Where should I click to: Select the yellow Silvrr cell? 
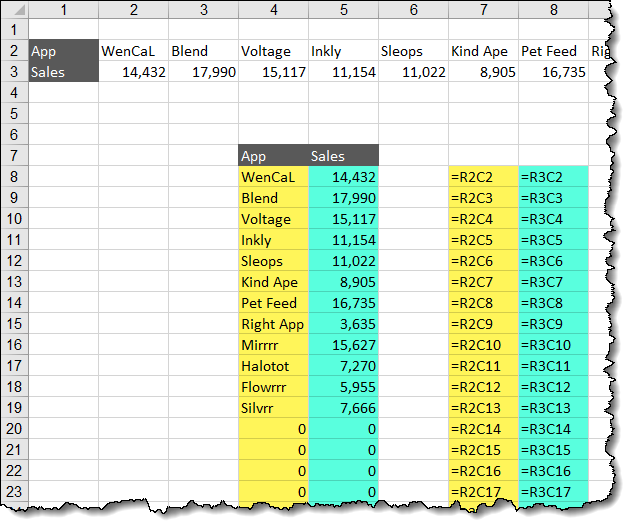tap(273, 408)
